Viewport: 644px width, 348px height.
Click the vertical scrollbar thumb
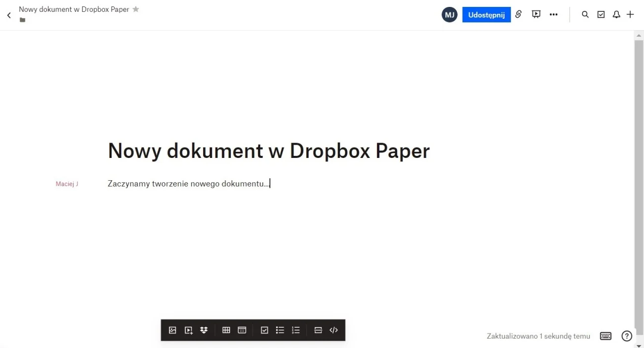click(639, 188)
